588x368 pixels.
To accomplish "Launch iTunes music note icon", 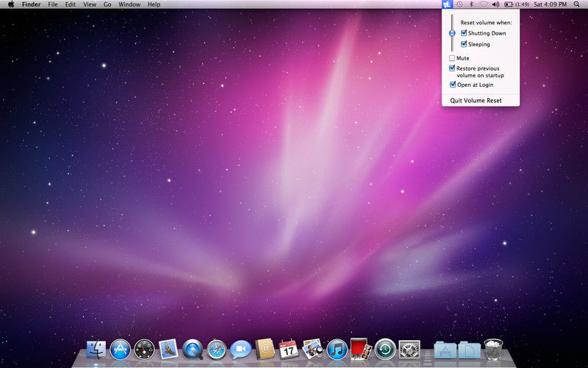I will pyautogui.click(x=337, y=349).
